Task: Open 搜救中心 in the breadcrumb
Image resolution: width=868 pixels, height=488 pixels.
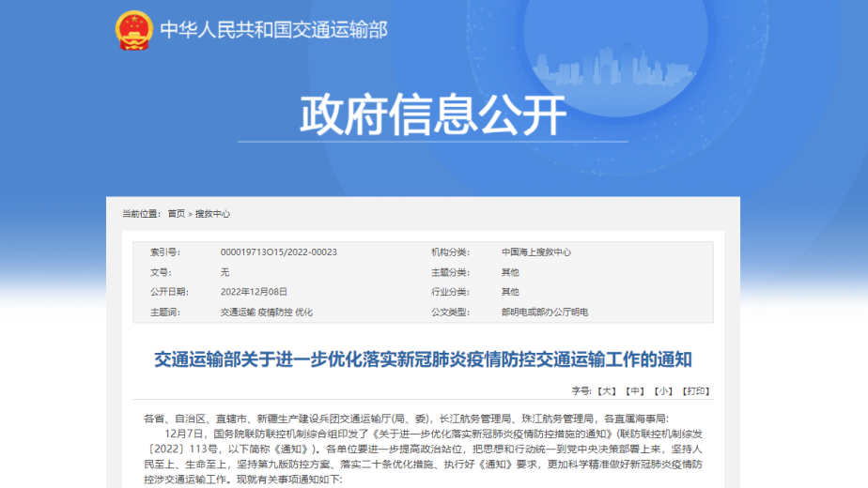Action: [213, 214]
